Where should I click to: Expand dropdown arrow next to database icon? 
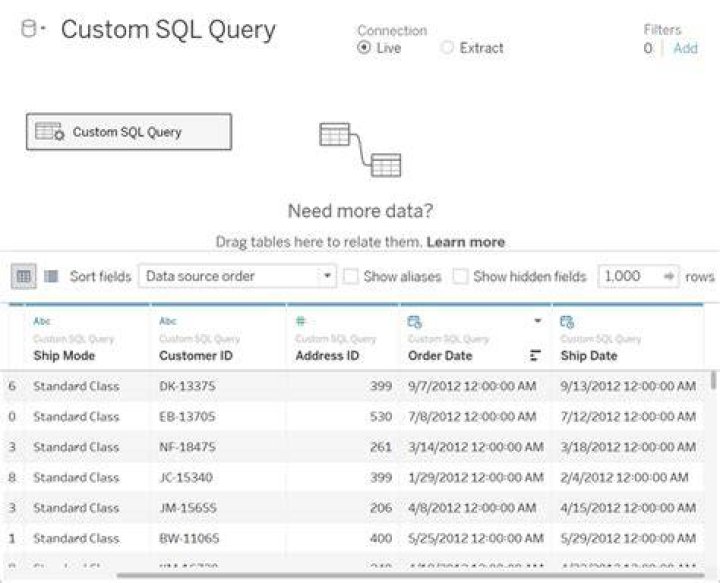coord(43,28)
